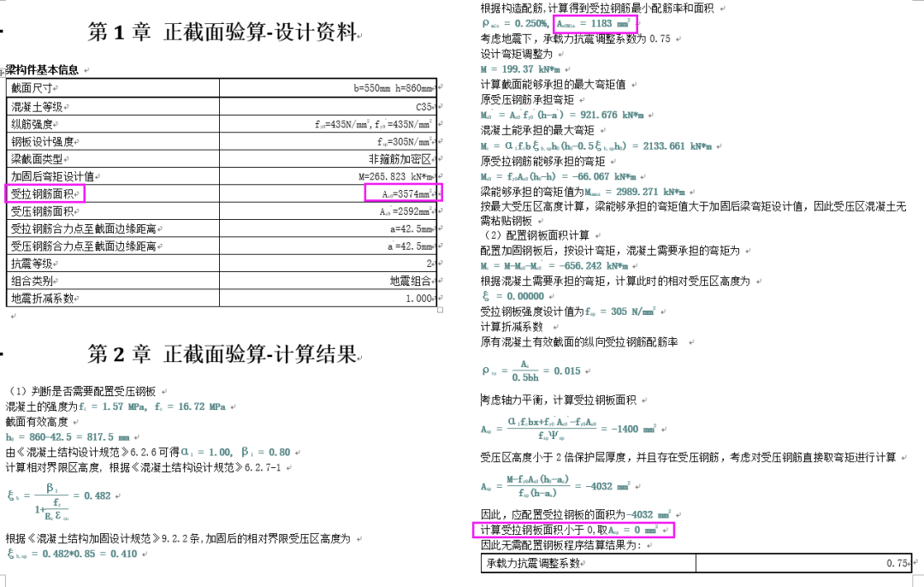Image resolution: width=924 pixels, height=587 pixels.
Task: Click line 受拉钢板强度设计值为 305 N/mm²
Action: 568,311
